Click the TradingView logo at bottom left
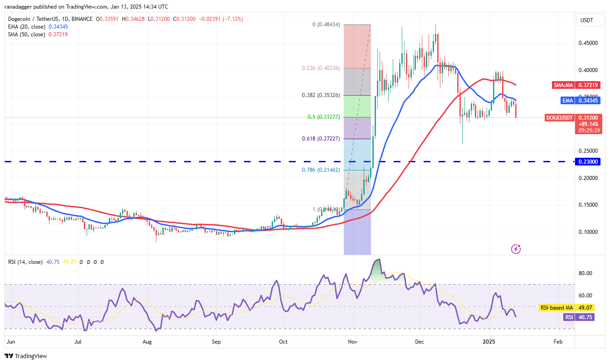The width and height of the screenshot is (610, 364). click(x=26, y=356)
